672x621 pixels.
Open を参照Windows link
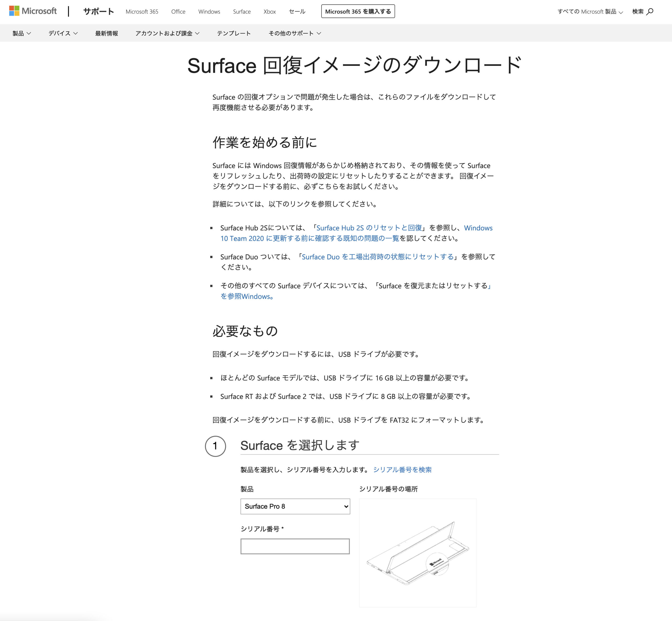247,296
